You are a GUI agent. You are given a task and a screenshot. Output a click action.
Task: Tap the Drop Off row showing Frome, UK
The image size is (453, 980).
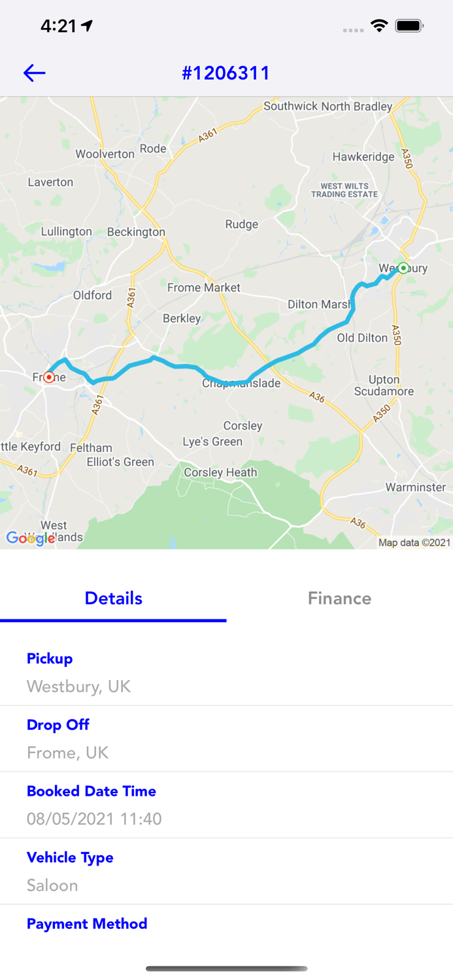pyautogui.click(x=226, y=739)
